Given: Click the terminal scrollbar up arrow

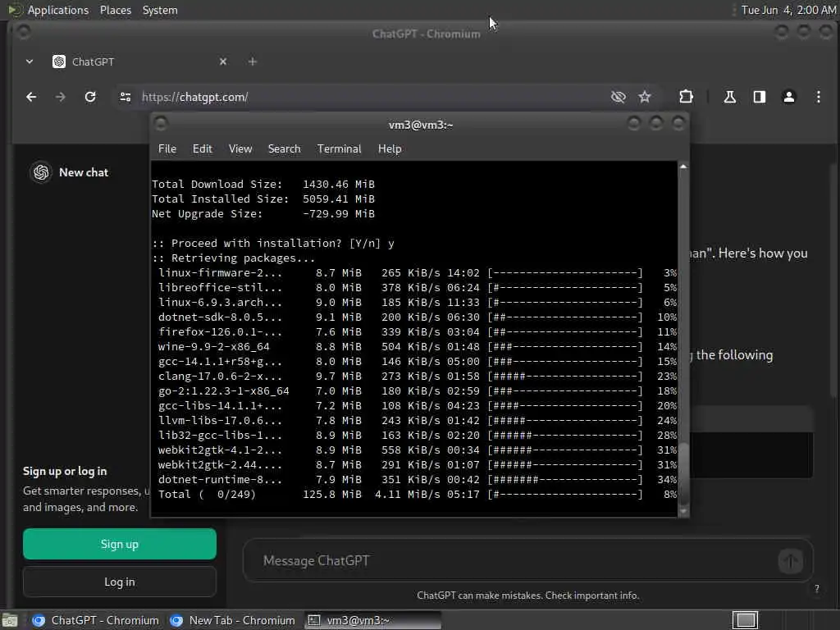Looking at the screenshot, I should coord(683,167).
